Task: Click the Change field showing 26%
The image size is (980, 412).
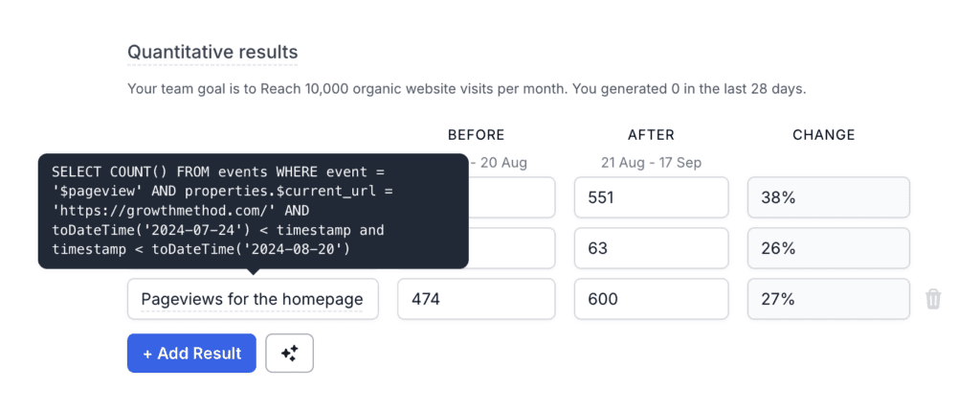Action: (x=829, y=248)
